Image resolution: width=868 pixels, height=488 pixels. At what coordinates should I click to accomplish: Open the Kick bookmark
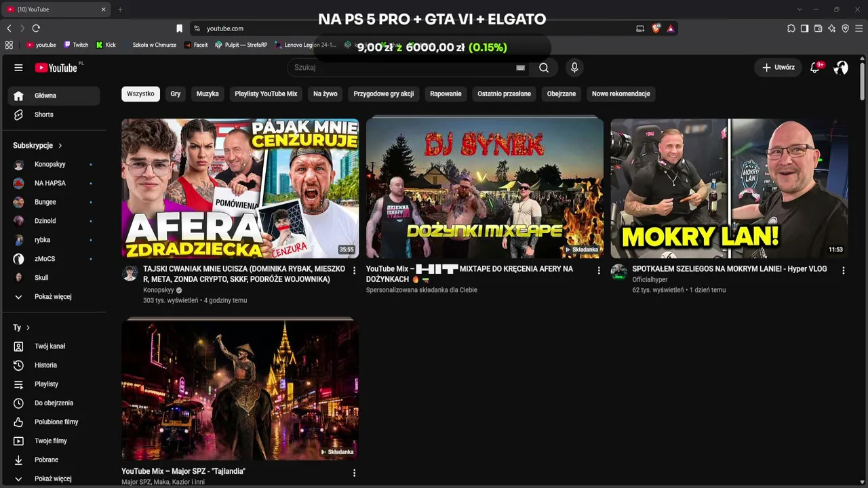click(106, 45)
